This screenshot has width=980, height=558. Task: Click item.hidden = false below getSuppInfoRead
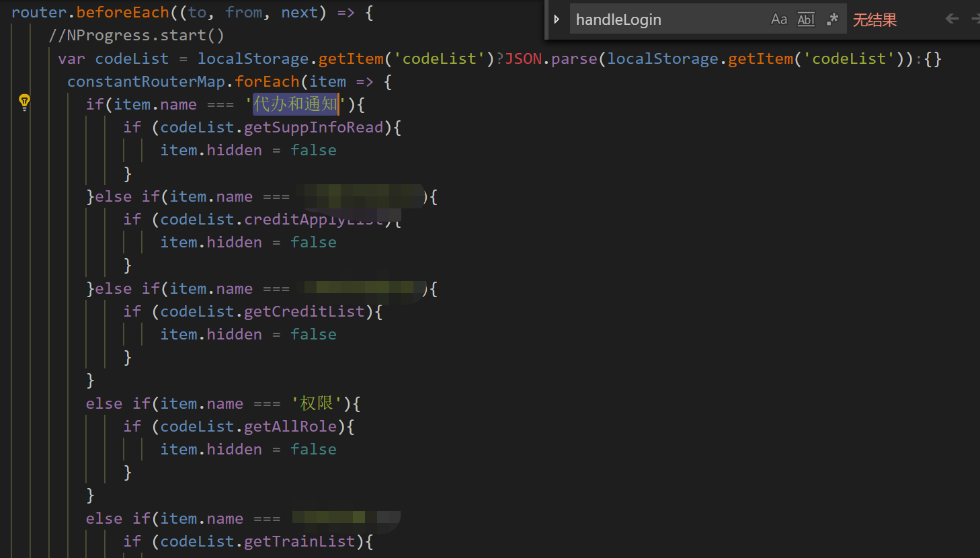(x=248, y=151)
